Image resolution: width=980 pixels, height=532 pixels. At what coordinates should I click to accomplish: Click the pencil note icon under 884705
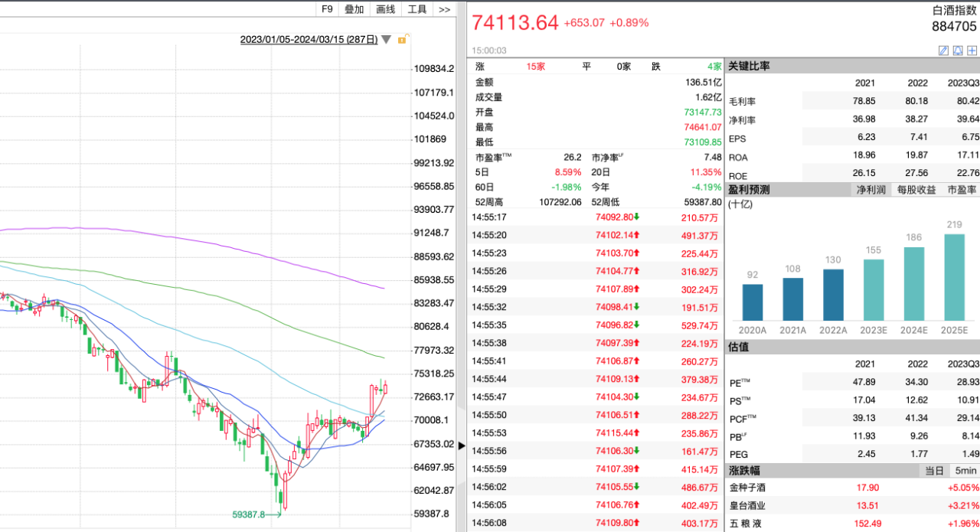[944, 51]
